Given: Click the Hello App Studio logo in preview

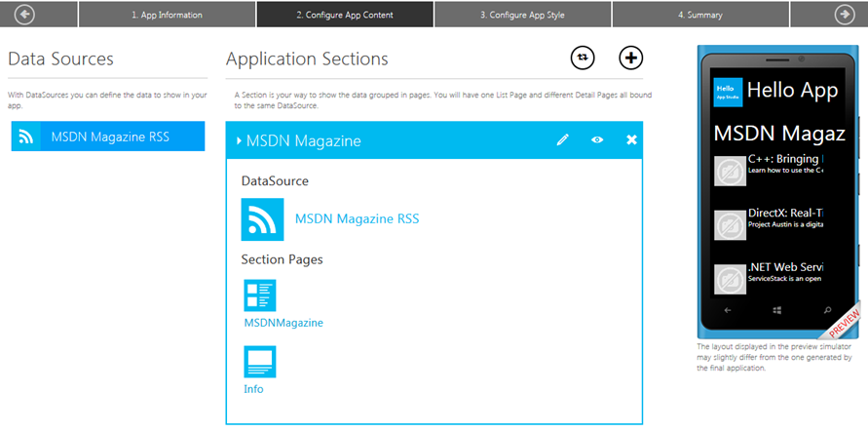Looking at the screenshot, I should (x=728, y=92).
